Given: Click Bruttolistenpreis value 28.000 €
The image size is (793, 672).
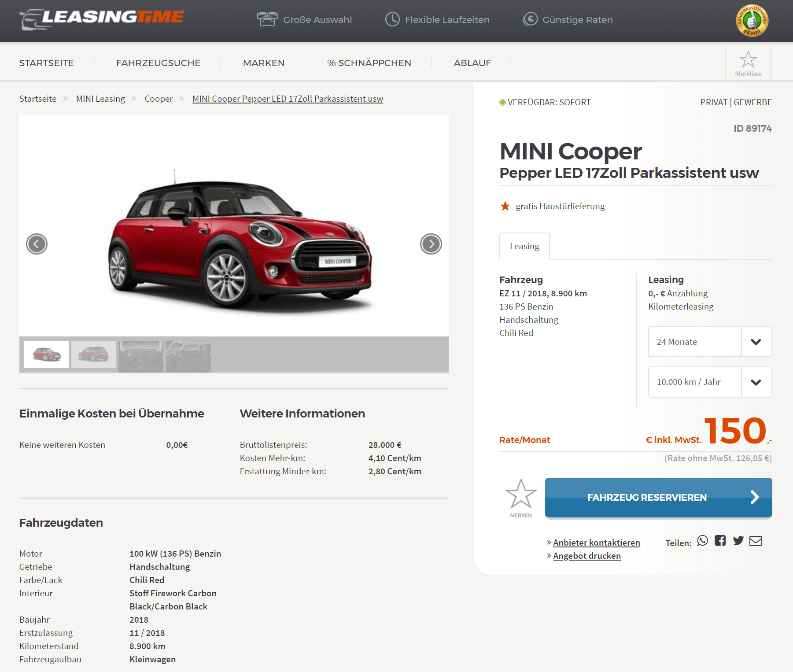Looking at the screenshot, I should click(385, 445).
